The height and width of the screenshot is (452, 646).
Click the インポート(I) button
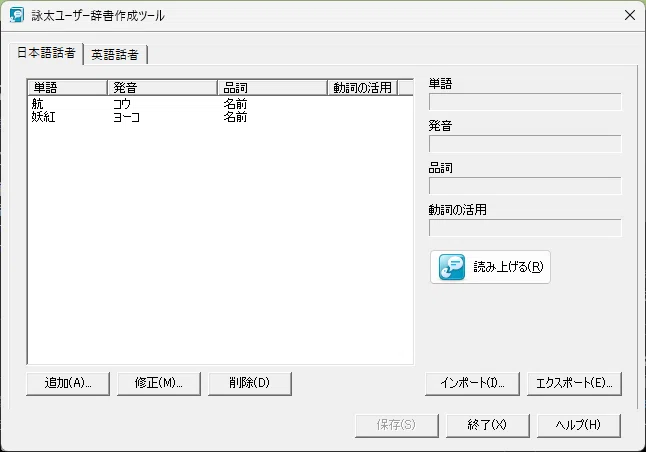[472, 383]
